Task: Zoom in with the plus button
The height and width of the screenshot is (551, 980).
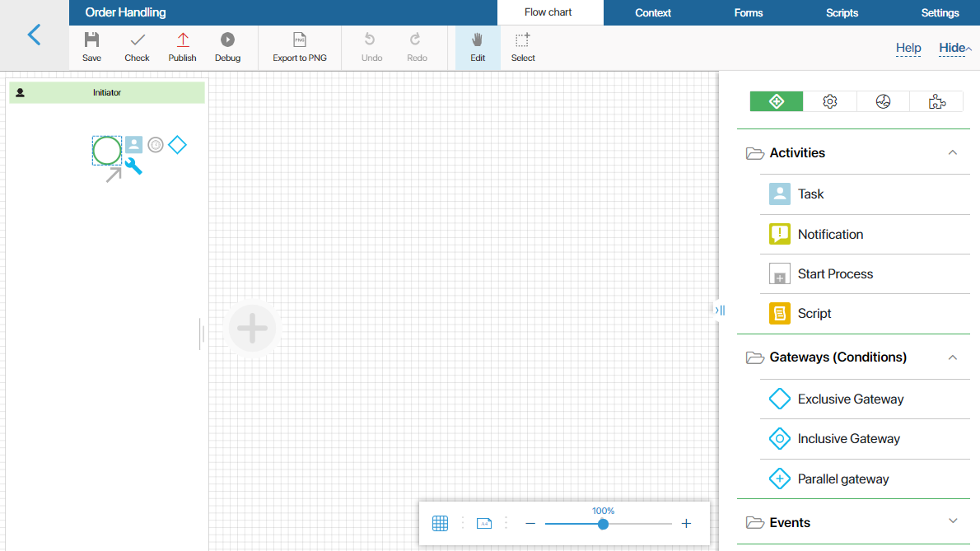Action: tap(686, 524)
